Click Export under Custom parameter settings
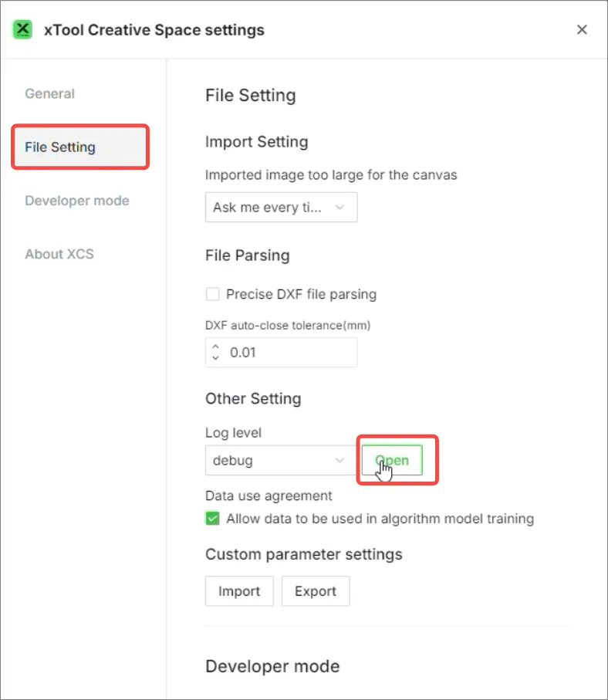The image size is (608, 700). click(x=316, y=591)
